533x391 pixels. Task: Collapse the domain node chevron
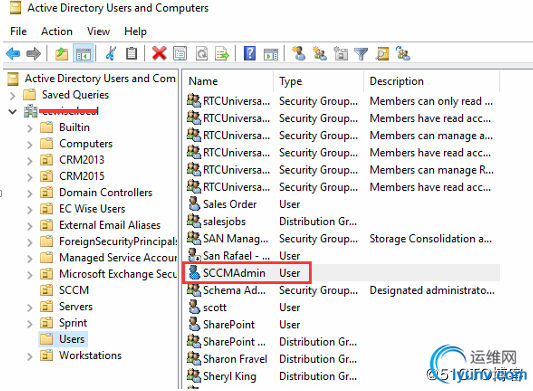13,111
